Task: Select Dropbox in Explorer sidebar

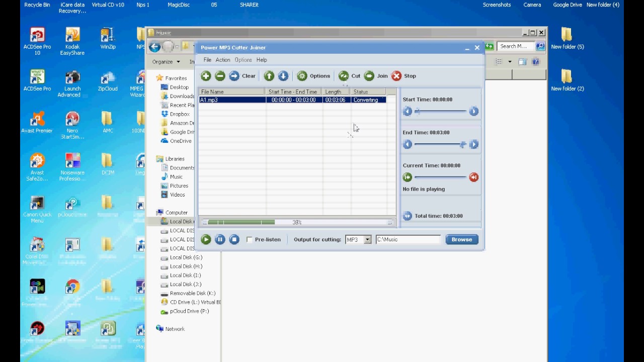Action: 176,114
